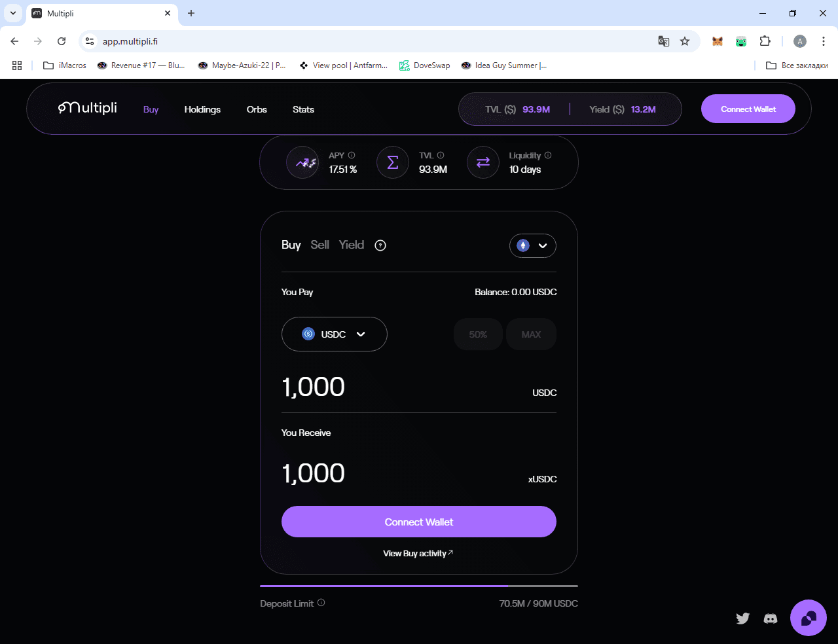The height and width of the screenshot is (644, 838).
Task: Go to the Stats page
Action: (x=303, y=109)
